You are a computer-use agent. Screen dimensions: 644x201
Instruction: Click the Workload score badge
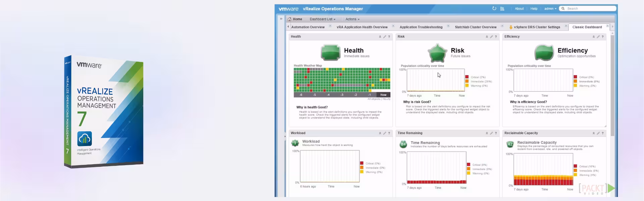point(295,143)
